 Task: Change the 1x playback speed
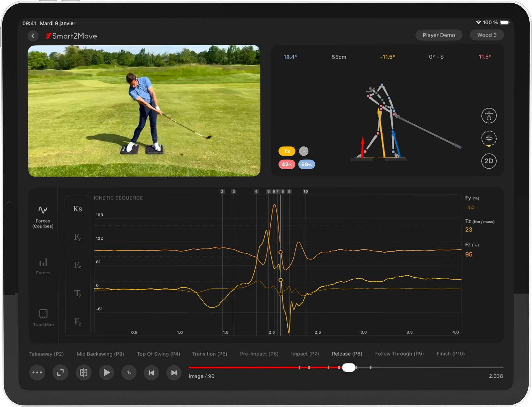point(129,373)
